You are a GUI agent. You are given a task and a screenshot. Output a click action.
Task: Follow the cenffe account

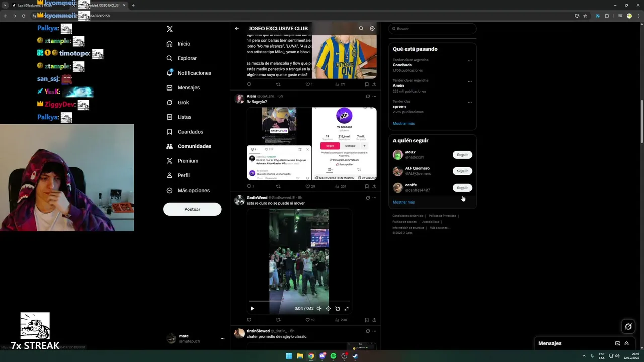(x=462, y=188)
